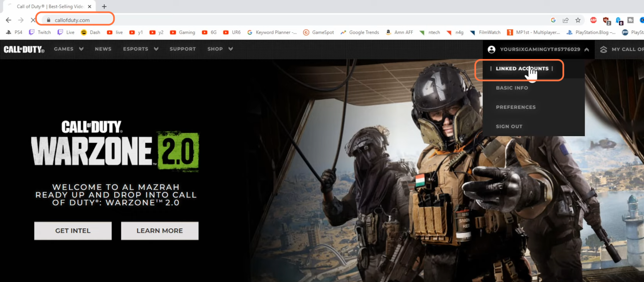Open the Ghostery extension icon
The width and height of the screenshot is (644, 282).
(x=619, y=20)
